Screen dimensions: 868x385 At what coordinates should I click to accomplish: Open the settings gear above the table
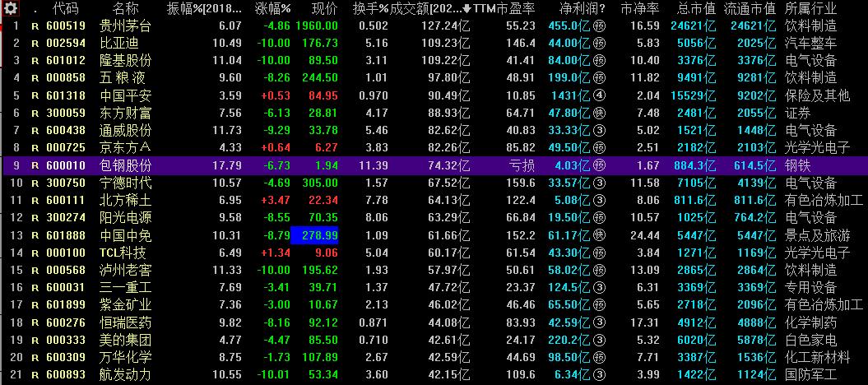click(12, 7)
